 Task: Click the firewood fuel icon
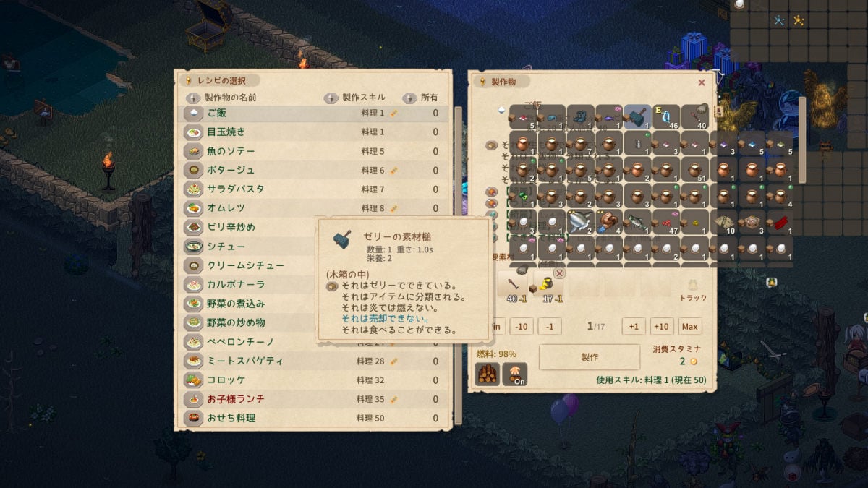(x=487, y=373)
